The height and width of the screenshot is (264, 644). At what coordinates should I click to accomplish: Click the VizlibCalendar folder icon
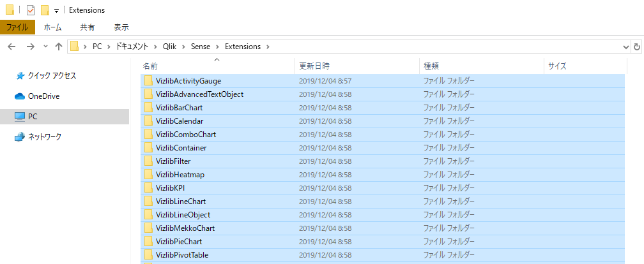148,121
